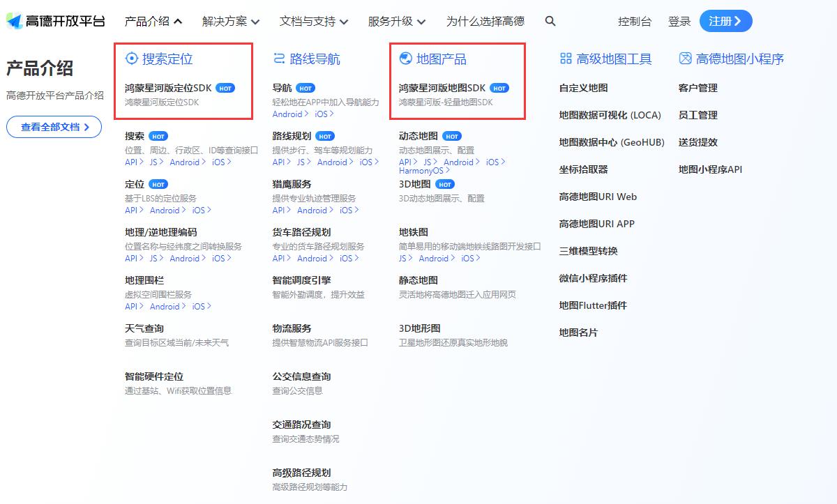The height and width of the screenshot is (504, 837).
Task: Click HOT badge beside 3D地图
Action: 445,185
